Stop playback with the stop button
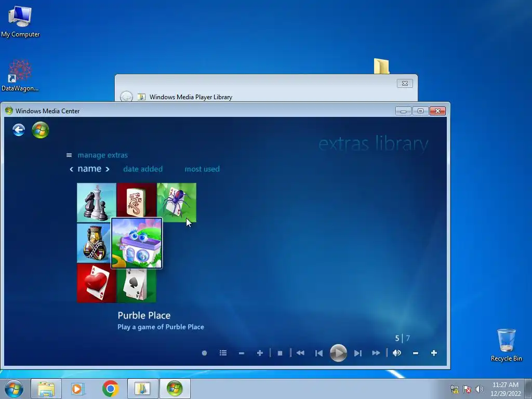532x399 pixels. coord(280,353)
